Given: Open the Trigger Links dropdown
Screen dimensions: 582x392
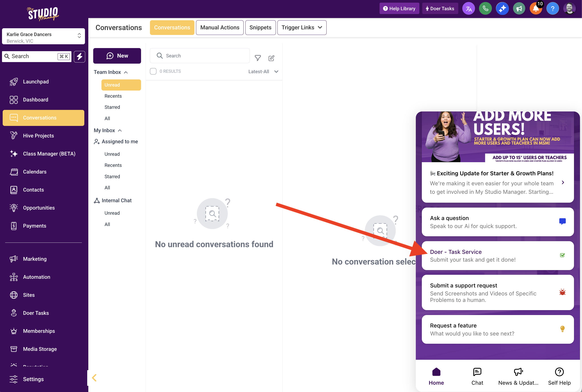Looking at the screenshot, I should 302,28.
